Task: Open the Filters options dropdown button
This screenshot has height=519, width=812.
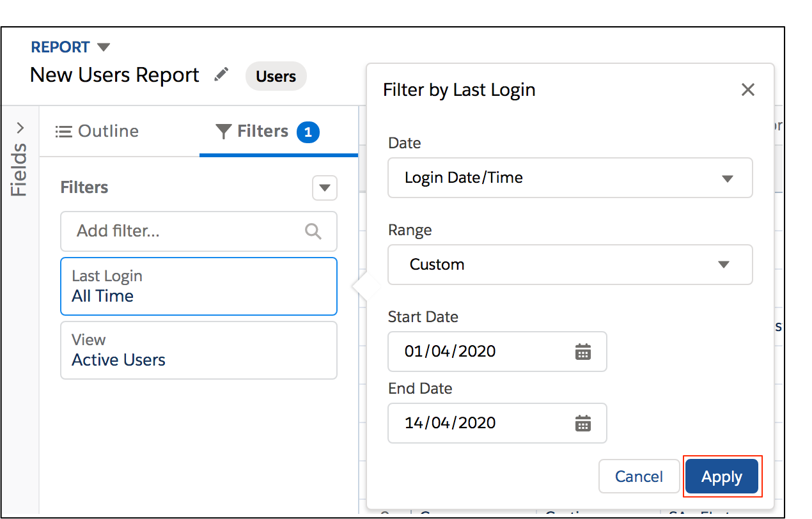Action: (324, 188)
